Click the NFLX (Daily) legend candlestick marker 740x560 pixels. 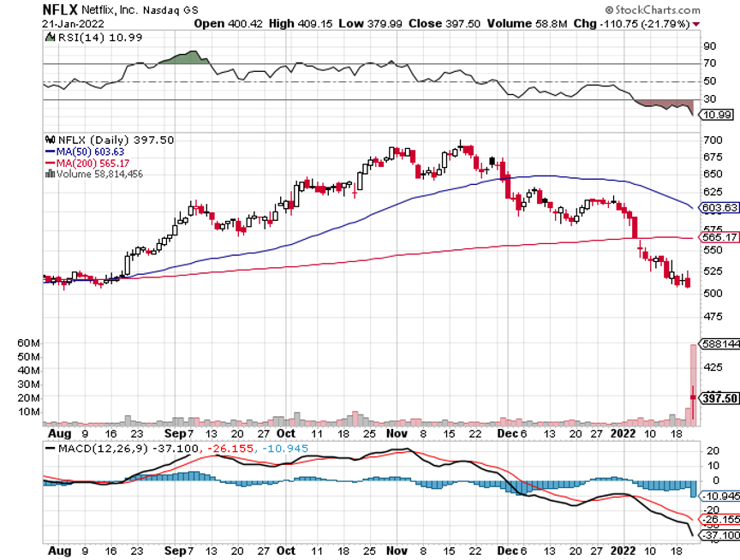[x=49, y=140]
